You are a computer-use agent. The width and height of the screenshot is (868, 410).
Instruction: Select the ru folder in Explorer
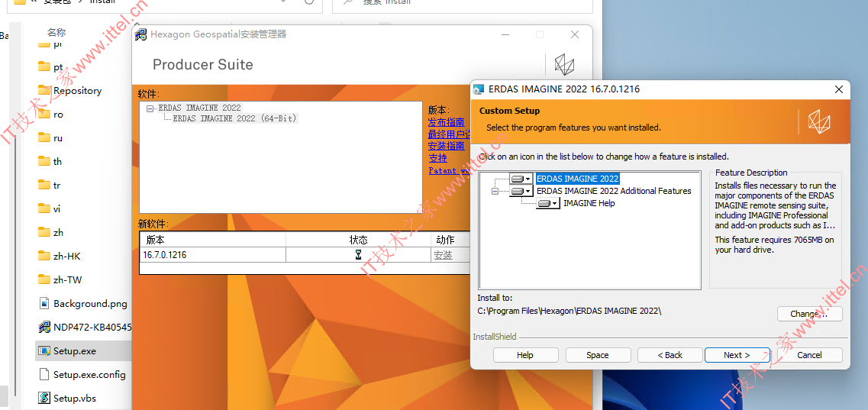click(58, 137)
